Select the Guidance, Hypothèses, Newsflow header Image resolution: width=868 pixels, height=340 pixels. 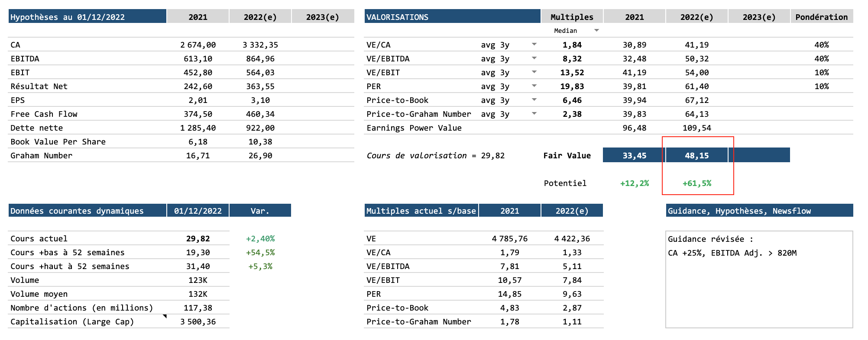coord(759,211)
